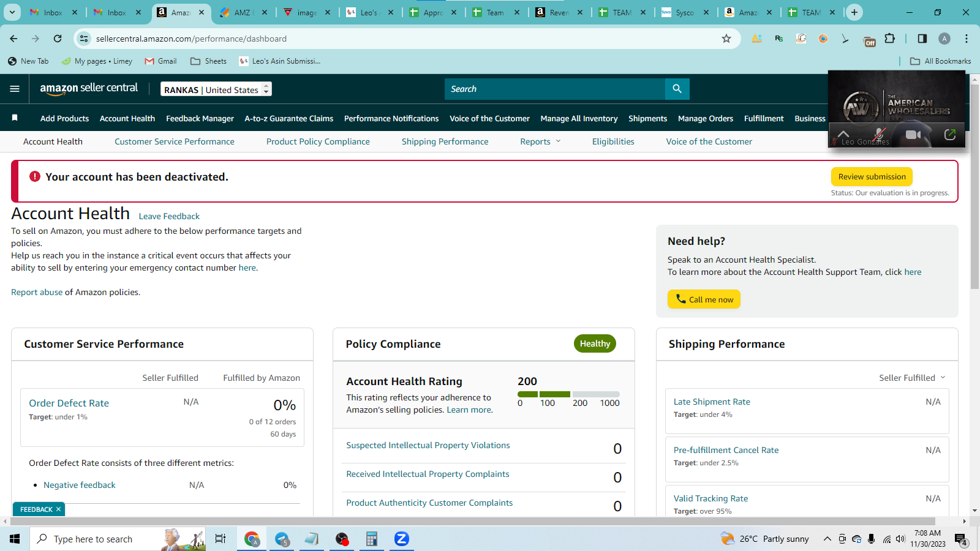Click the volume speaker tray icon
Screen dimensions: 980x551
point(900,539)
